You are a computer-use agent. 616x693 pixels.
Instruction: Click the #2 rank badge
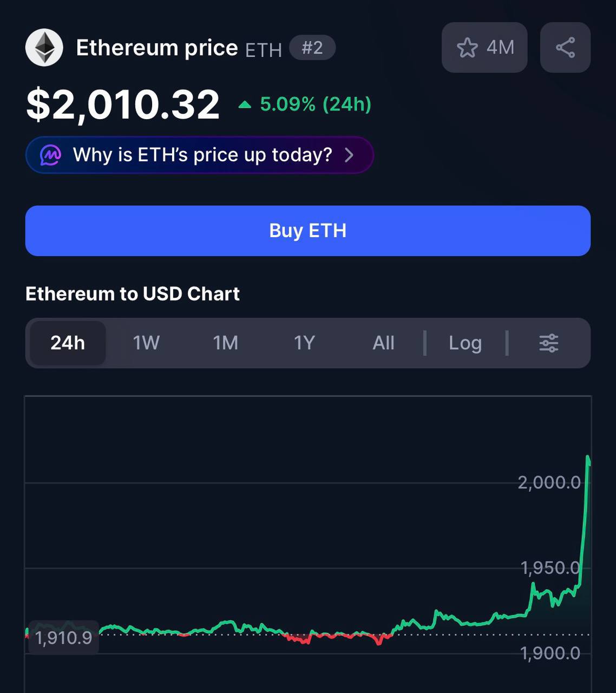tap(312, 48)
